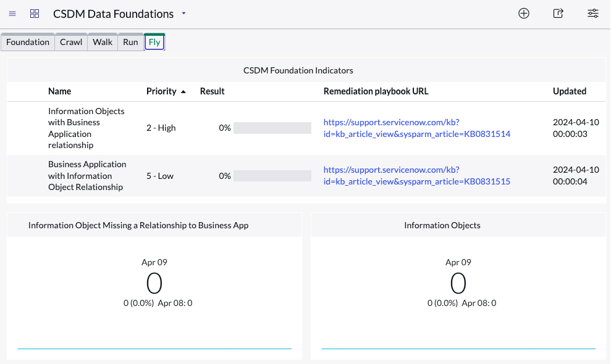Image resolution: width=611 pixels, height=364 pixels.
Task: Click the trend line in the Information Objects widget
Action: pyautogui.click(x=458, y=349)
